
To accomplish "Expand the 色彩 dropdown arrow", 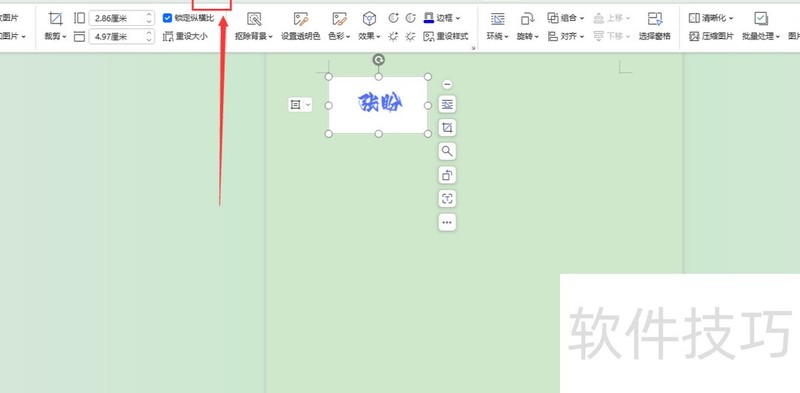I will point(348,37).
